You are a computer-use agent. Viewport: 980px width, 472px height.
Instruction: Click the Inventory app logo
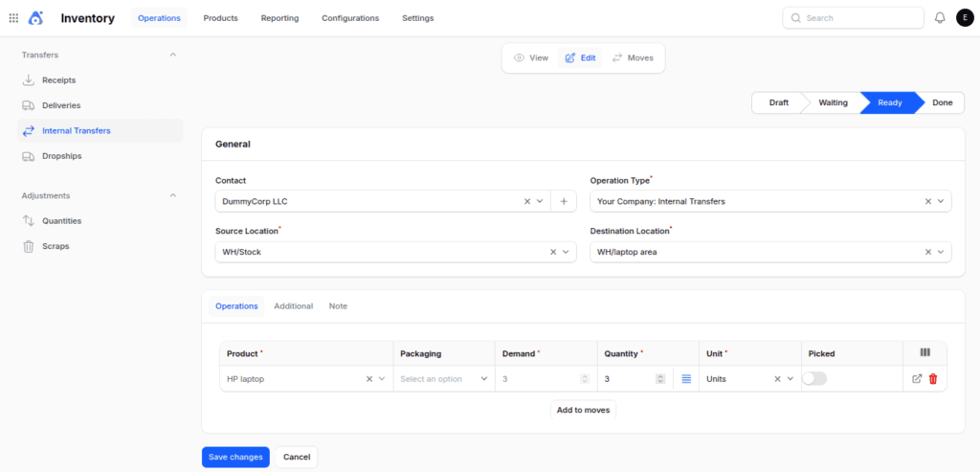[35, 18]
